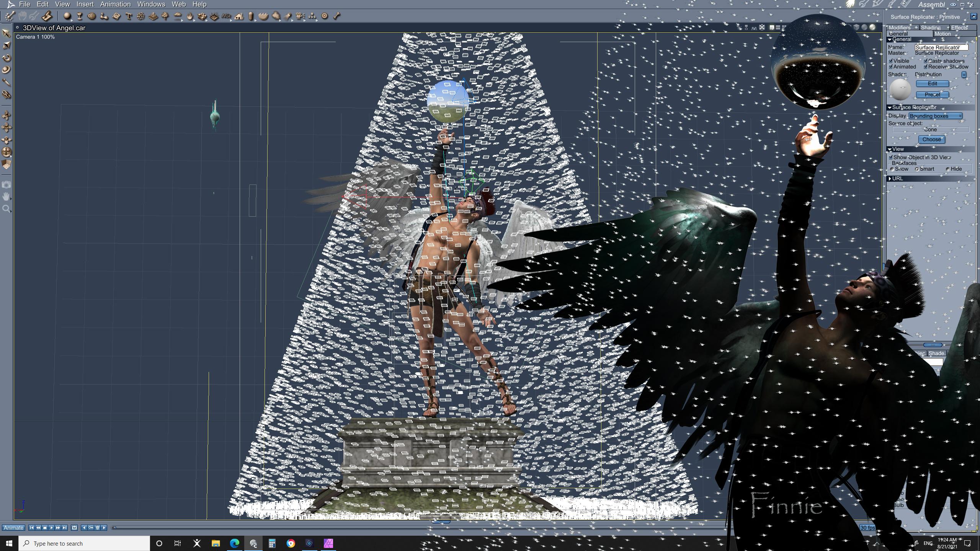Select the Rotate tool in left toolbar
This screenshot has height=551, width=980.
6,58
